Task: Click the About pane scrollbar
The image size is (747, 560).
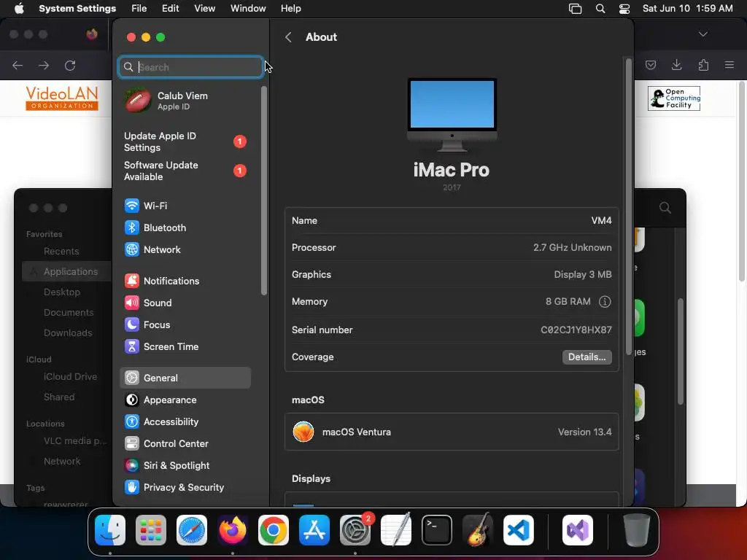Action: click(628, 206)
